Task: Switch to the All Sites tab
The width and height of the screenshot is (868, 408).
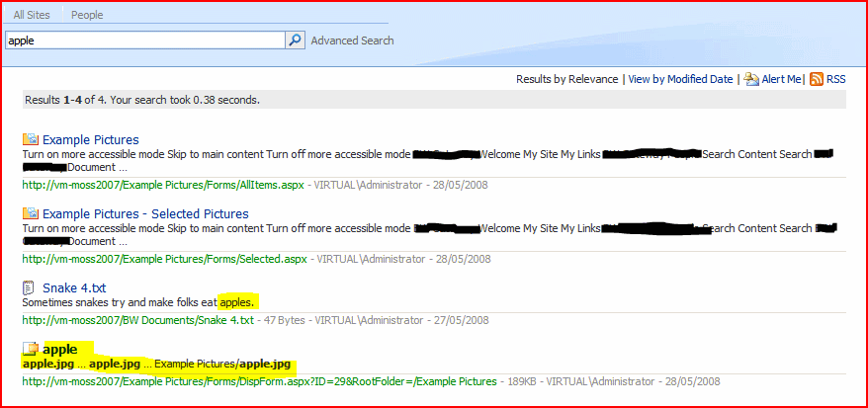Action: point(33,15)
